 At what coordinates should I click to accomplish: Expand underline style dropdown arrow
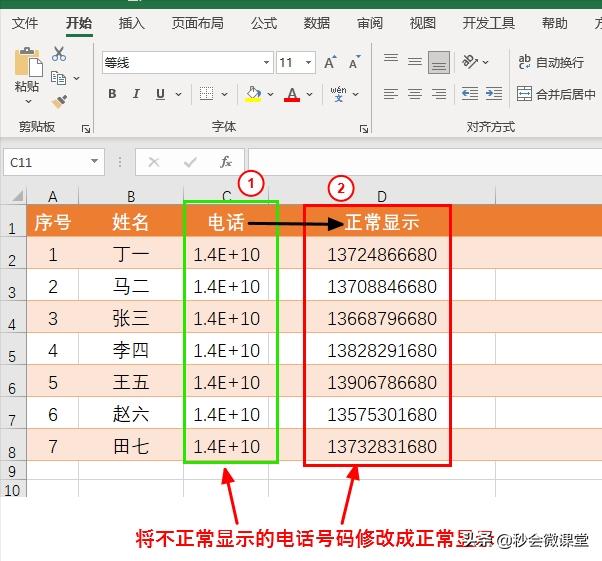(x=179, y=94)
